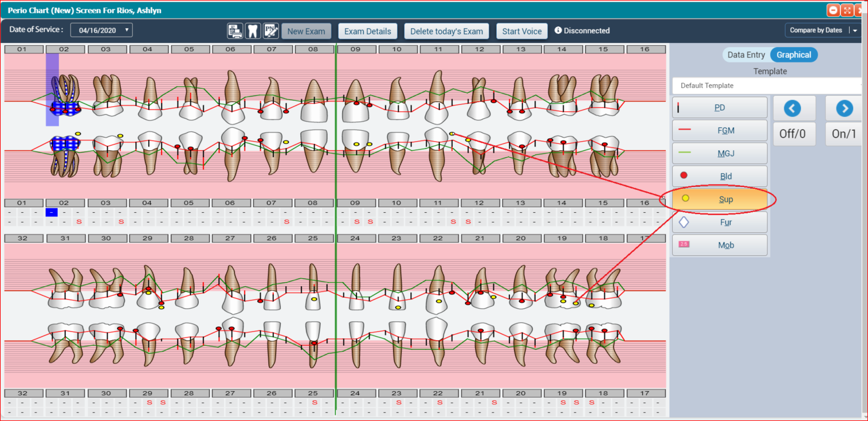Click the next arrow button

(x=844, y=108)
